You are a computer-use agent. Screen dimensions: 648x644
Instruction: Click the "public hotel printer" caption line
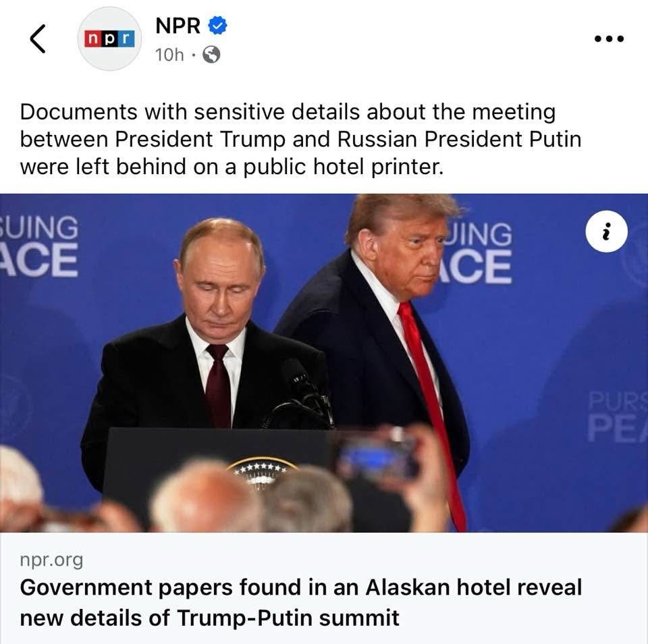pos(232,167)
